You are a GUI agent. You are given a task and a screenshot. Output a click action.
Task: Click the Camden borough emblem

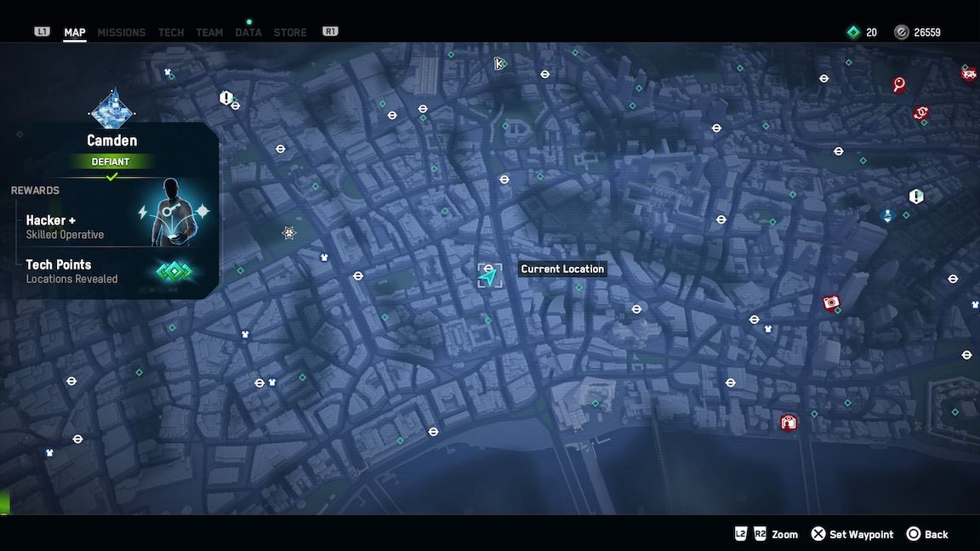click(112, 110)
